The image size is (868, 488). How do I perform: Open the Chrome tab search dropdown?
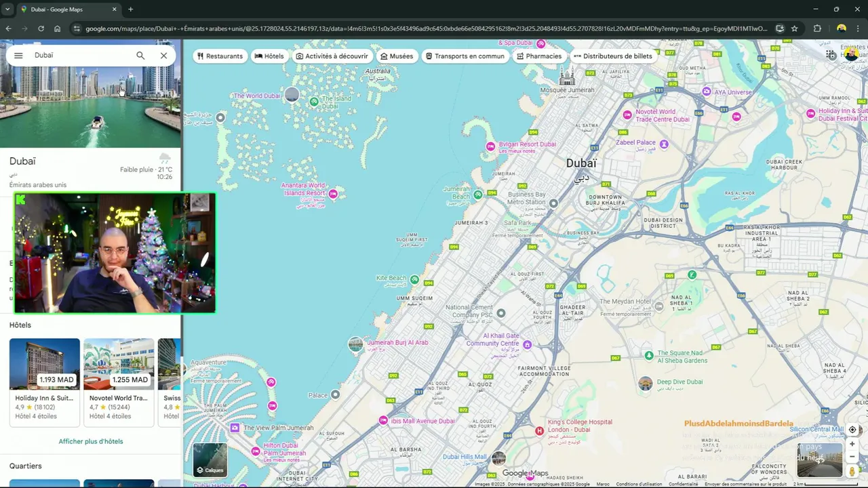coord(7,9)
